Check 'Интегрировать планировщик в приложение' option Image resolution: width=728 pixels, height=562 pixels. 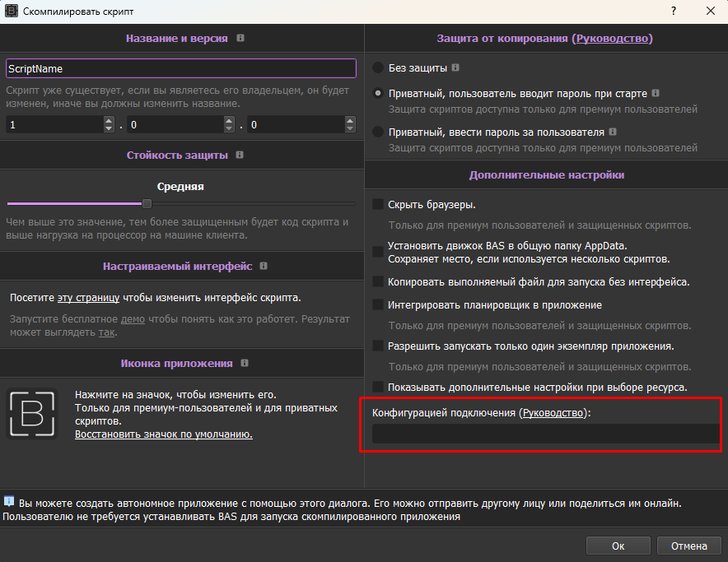pyautogui.click(x=378, y=305)
